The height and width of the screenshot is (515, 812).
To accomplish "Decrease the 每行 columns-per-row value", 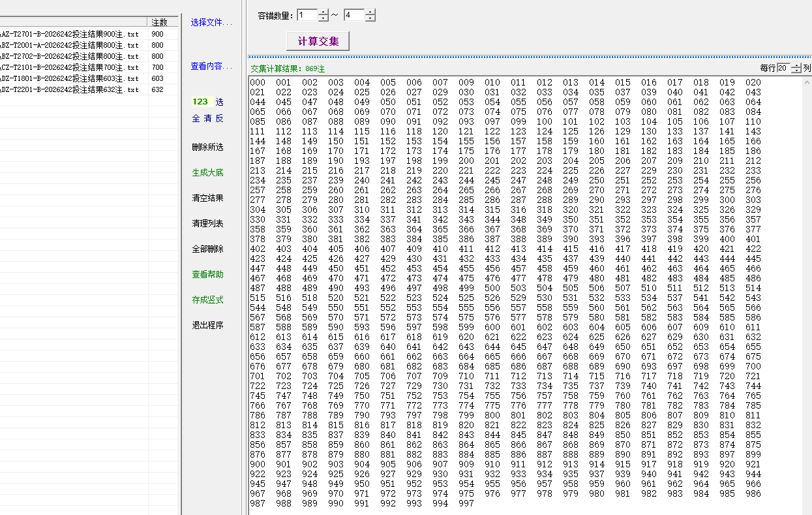I will click(796, 70).
